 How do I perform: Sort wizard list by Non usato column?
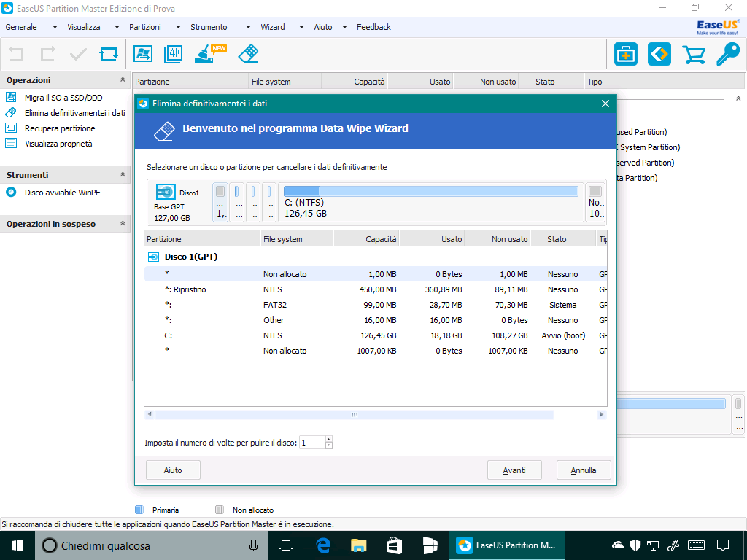tap(498, 239)
